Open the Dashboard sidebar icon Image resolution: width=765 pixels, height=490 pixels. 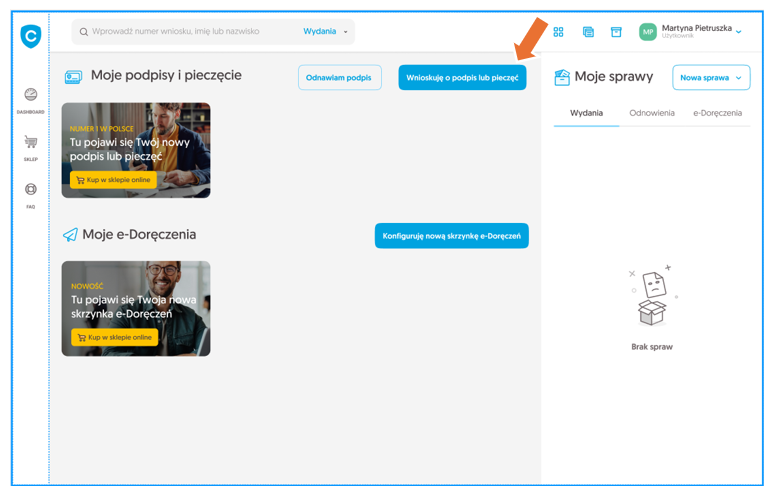31,95
